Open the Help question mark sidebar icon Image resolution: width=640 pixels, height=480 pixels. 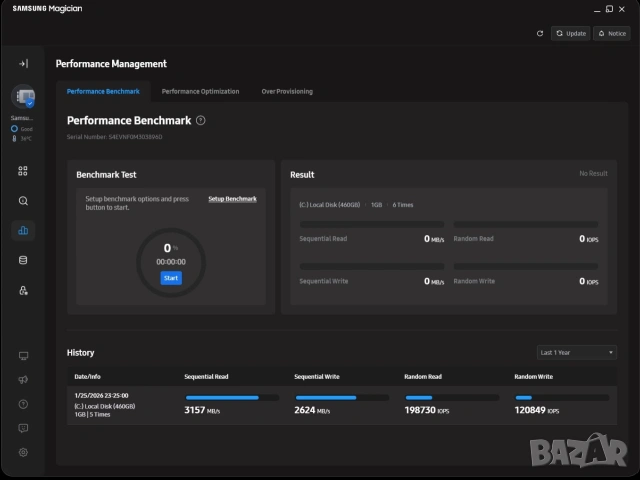[x=23, y=404]
